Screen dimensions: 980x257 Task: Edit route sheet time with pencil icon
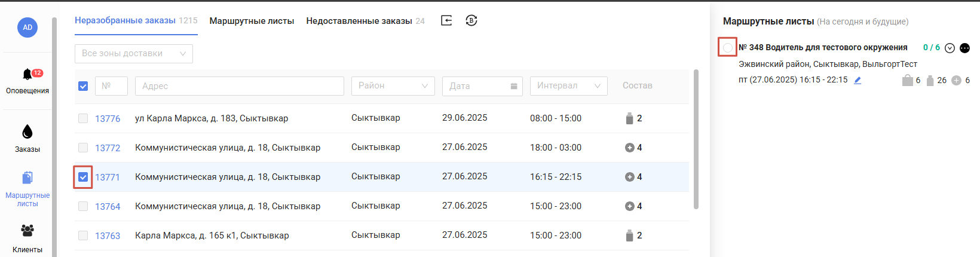(857, 80)
